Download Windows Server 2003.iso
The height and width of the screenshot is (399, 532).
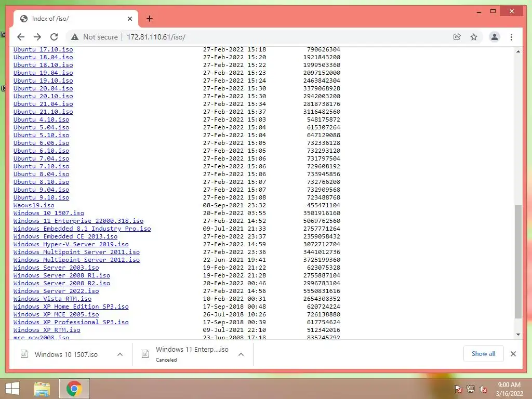(56, 268)
